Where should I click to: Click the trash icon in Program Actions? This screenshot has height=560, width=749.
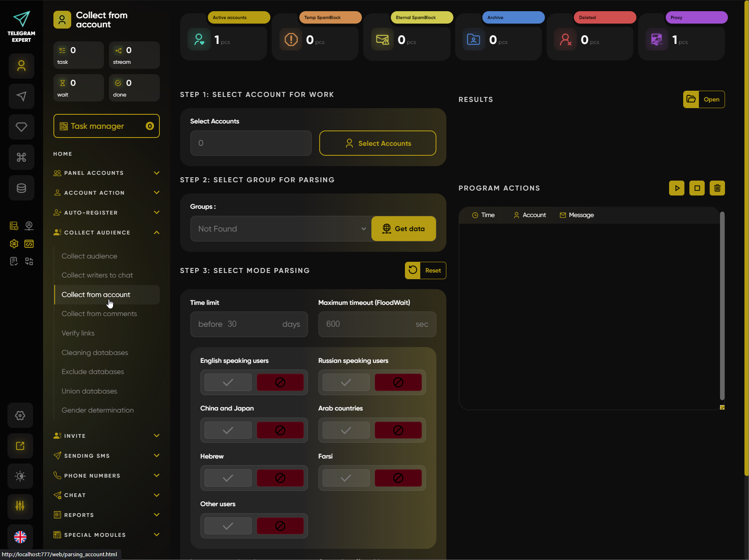pos(717,188)
